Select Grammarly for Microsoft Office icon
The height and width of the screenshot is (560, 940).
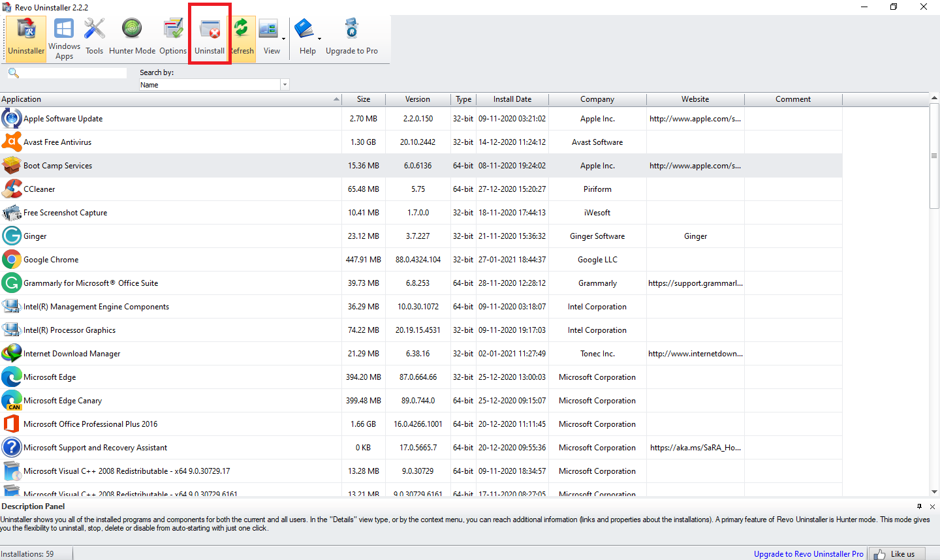(x=12, y=283)
